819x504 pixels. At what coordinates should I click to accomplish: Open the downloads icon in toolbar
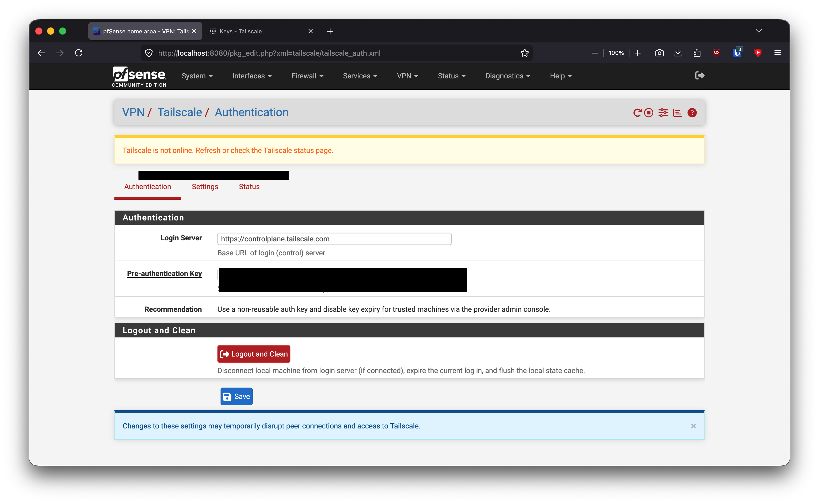pos(678,53)
